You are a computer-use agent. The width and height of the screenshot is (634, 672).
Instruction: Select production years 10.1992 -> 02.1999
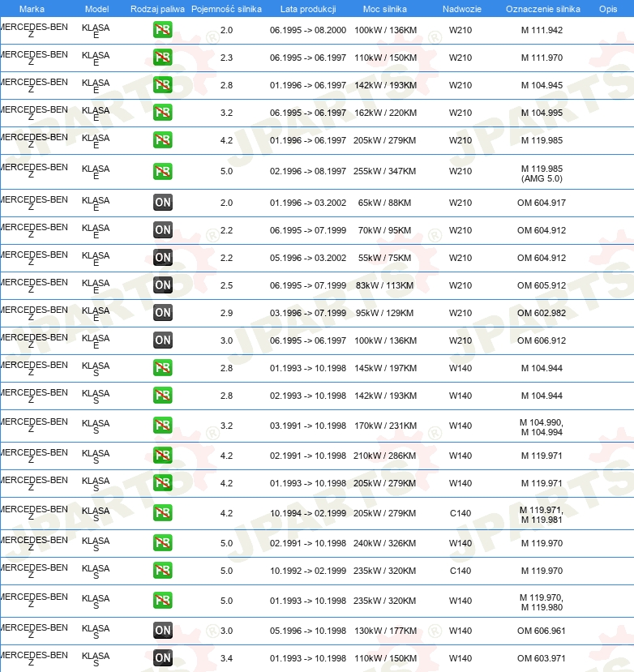click(308, 571)
